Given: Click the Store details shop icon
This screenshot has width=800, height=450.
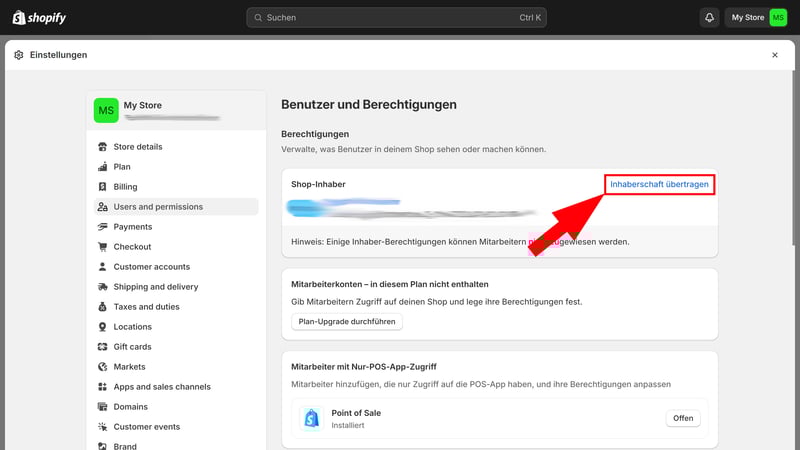Looking at the screenshot, I should [103, 147].
